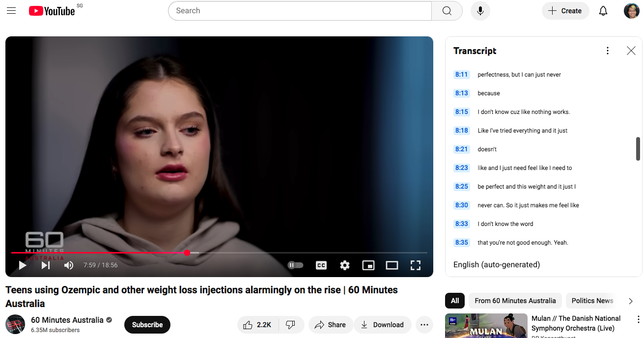Image resolution: width=644 pixels, height=338 pixels.
Task: Open video player settings gear
Action: 345,265
